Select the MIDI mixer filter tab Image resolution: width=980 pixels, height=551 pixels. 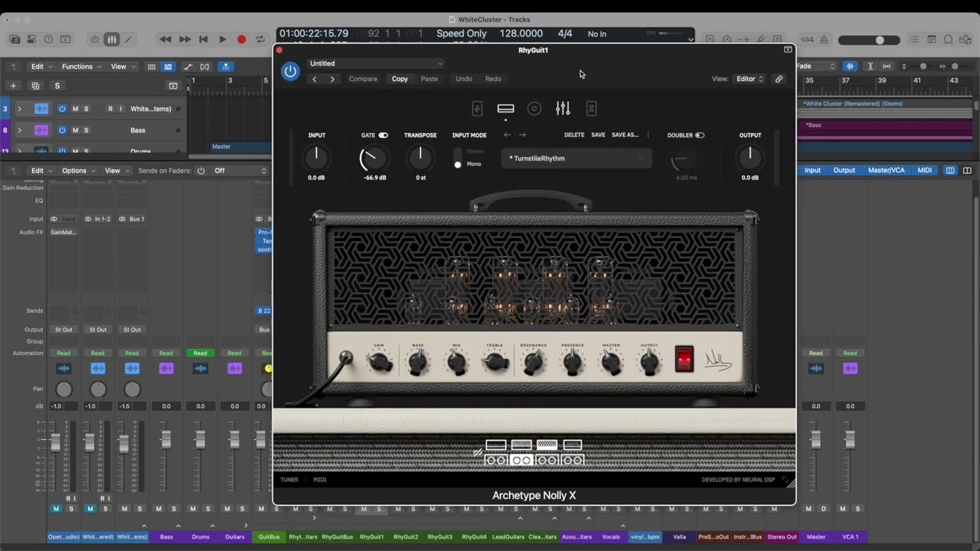[925, 171]
